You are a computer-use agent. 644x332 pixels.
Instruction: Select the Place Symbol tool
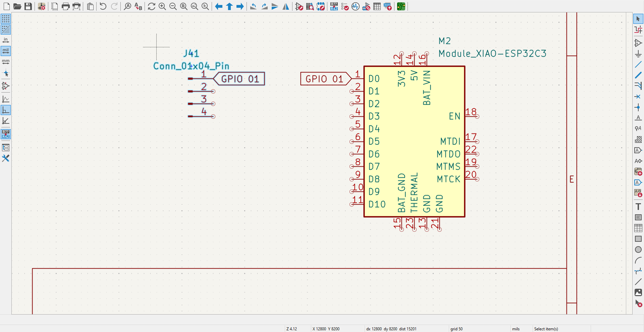(x=638, y=43)
